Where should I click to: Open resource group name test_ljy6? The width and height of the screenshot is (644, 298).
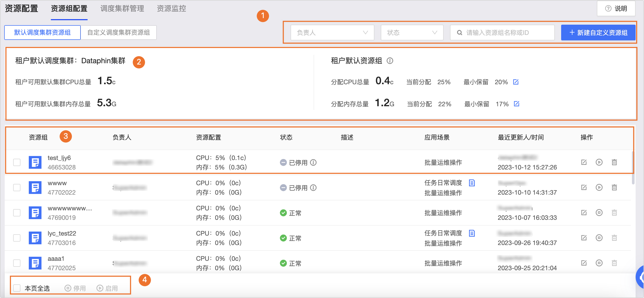[59, 158]
